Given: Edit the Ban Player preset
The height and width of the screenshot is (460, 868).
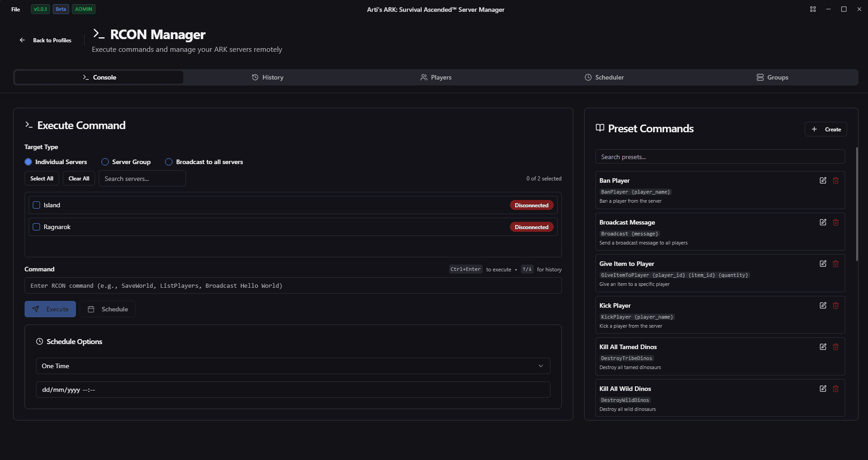Looking at the screenshot, I should click(x=823, y=180).
